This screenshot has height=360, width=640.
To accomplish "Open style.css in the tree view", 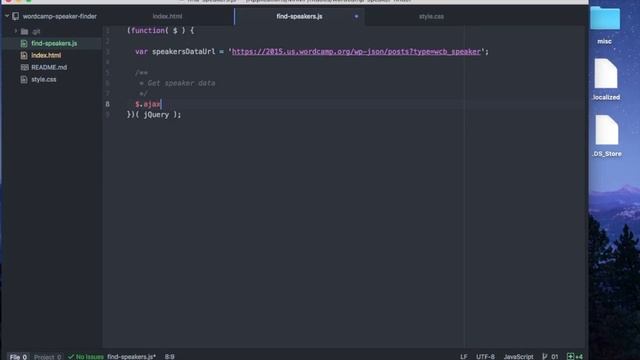I will coord(44,79).
